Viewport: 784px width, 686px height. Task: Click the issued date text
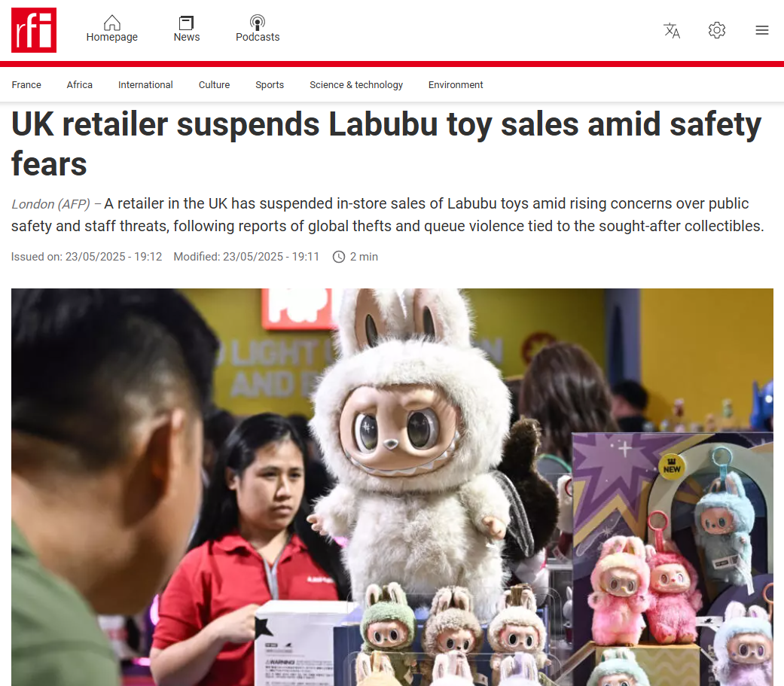pyautogui.click(x=87, y=257)
